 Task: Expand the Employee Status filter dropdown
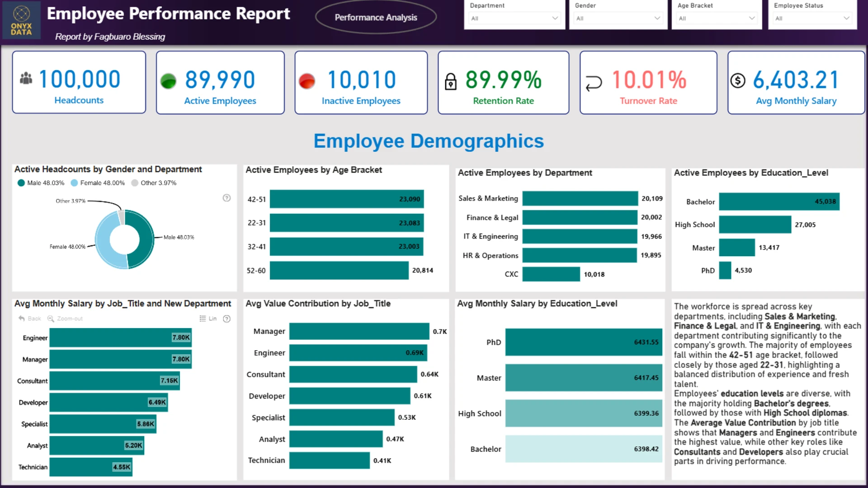click(x=812, y=19)
